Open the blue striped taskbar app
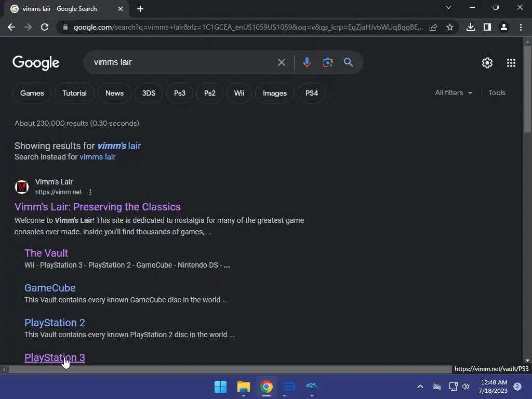The image size is (532, 399). pos(289,387)
